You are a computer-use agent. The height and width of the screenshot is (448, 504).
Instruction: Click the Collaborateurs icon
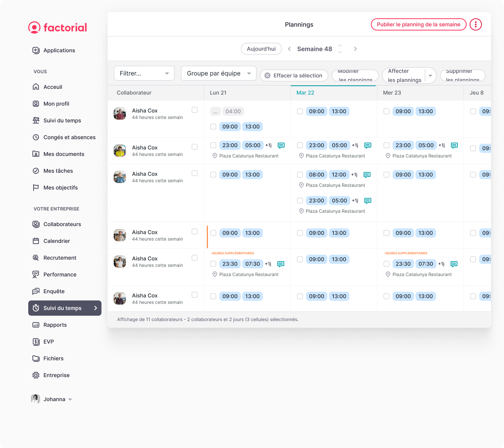[36, 224]
